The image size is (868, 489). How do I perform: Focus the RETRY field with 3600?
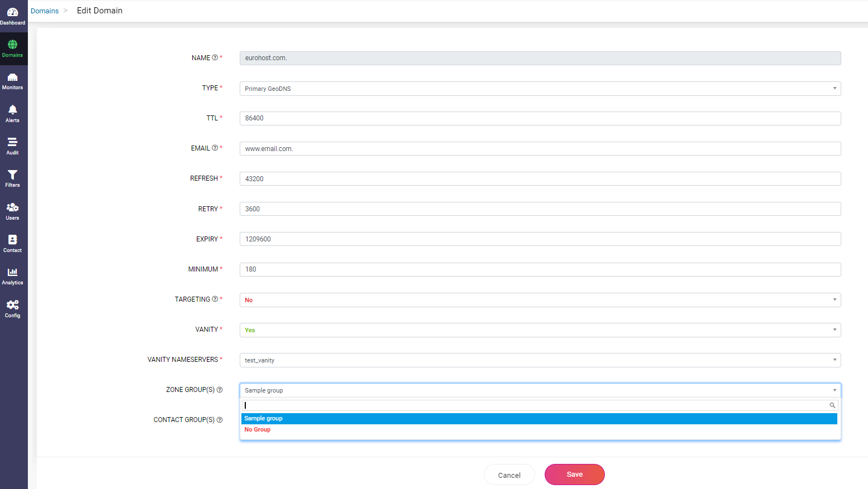pos(540,209)
